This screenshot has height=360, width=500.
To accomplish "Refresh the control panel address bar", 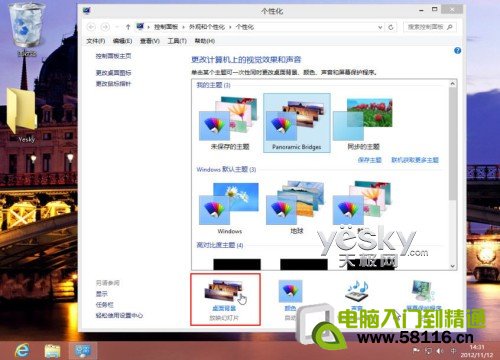I will [x=391, y=27].
